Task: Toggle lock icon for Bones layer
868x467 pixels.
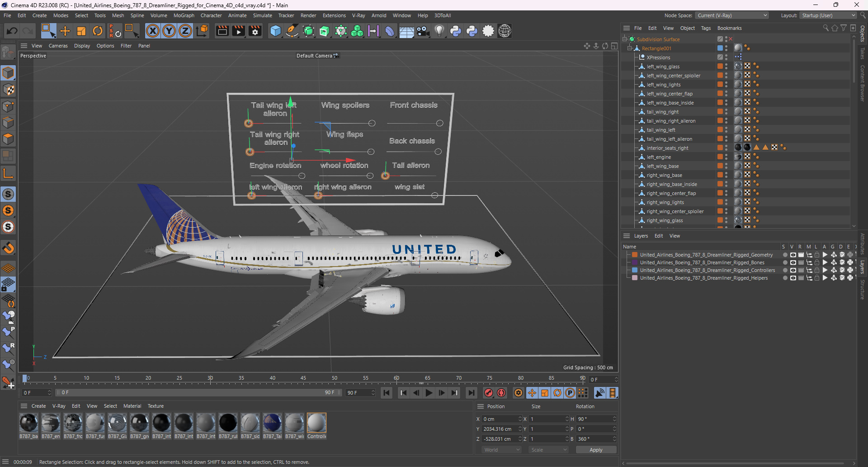Action: [817, 262]
